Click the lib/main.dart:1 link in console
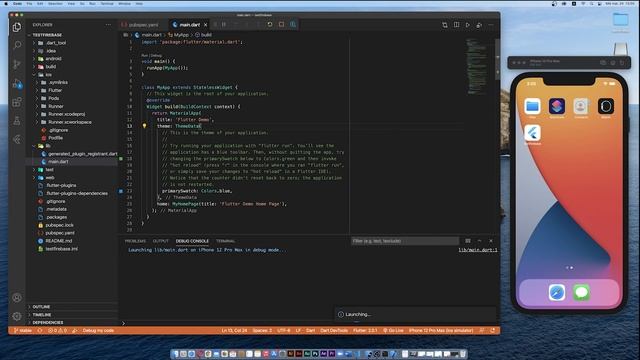 pyautogui.click(x=478, y=250)
